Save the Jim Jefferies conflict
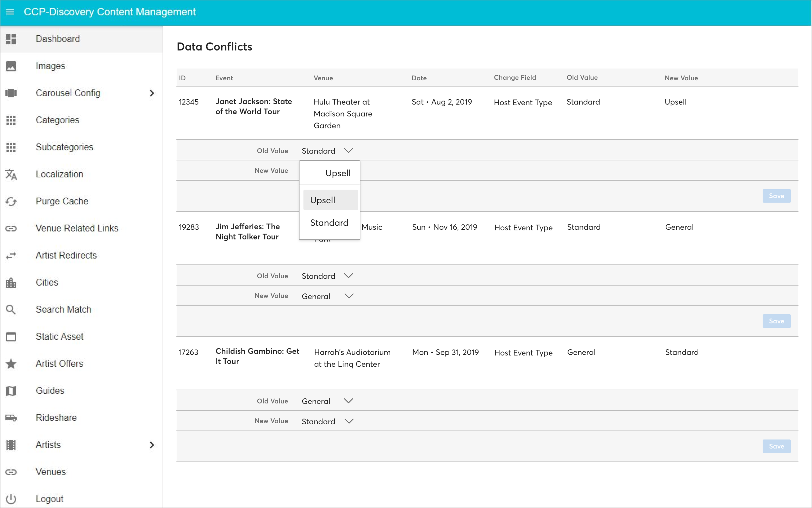The height and width of the screenshot is (508, 812). pos(776,321)
